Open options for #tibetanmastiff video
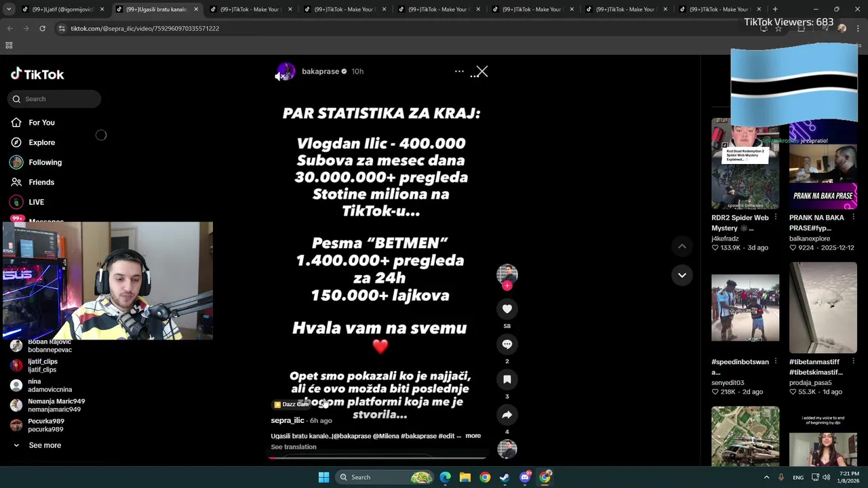 pyautogui.click(x=853, y=362)
